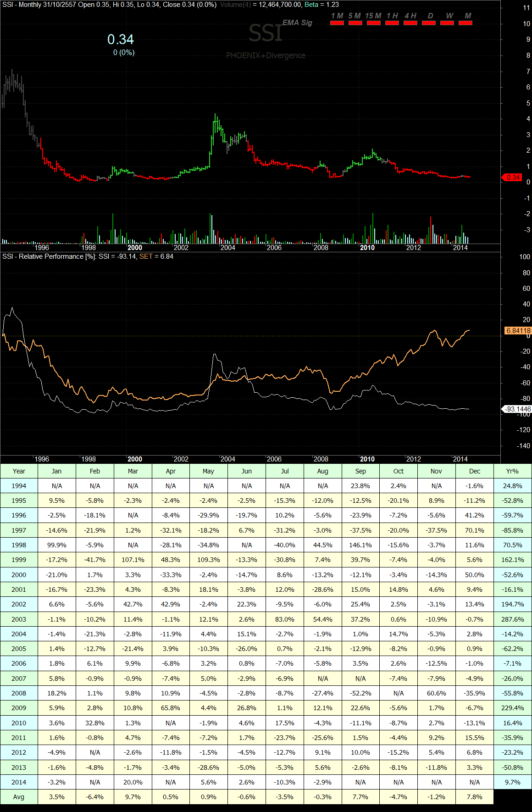This screenshot has height=812, width=532.
Task: Click the 1994 year row label
Action: (19, 486)
